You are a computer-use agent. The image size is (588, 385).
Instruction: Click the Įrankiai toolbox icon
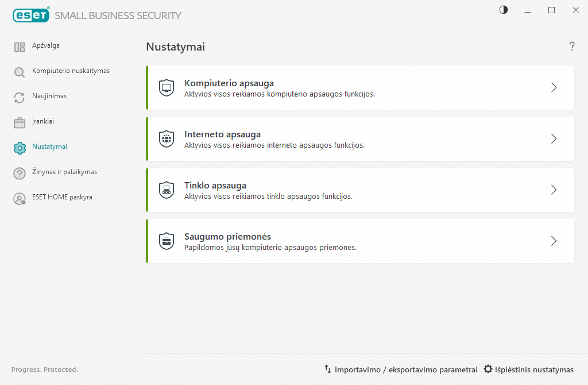(20, 123)
